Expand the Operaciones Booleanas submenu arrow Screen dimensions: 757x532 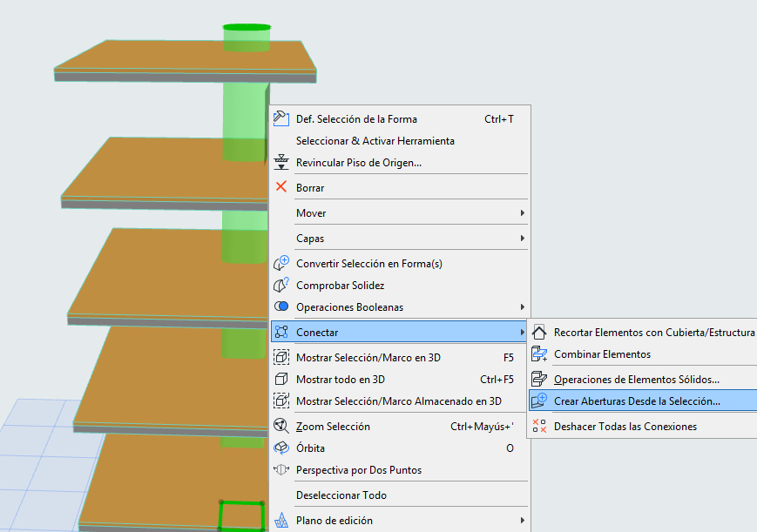522,307
